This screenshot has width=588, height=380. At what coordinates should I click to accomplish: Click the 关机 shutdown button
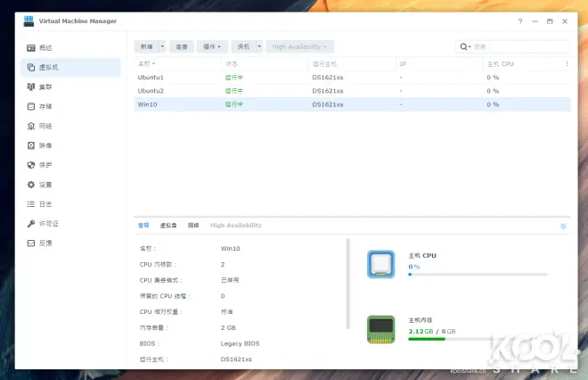click(243, 46)
